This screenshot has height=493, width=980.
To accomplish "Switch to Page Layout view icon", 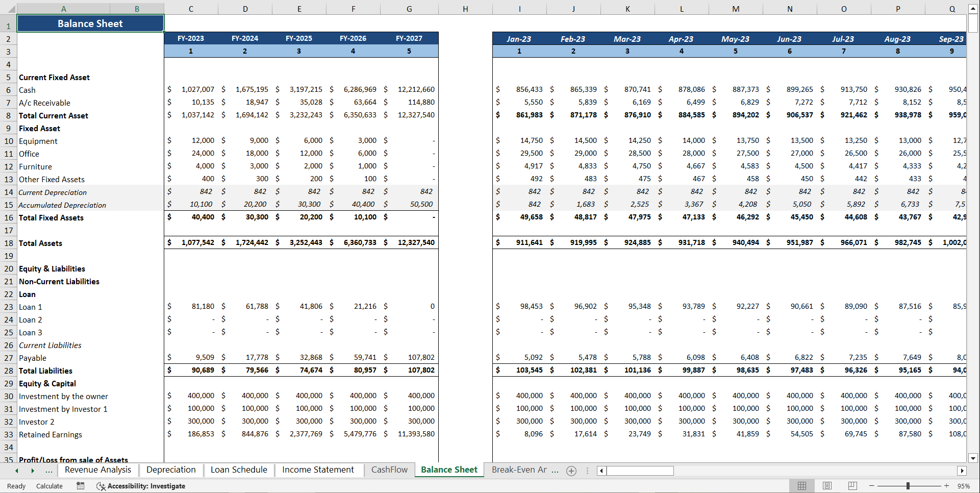I will pyautogui.click(x=827, y=485).
